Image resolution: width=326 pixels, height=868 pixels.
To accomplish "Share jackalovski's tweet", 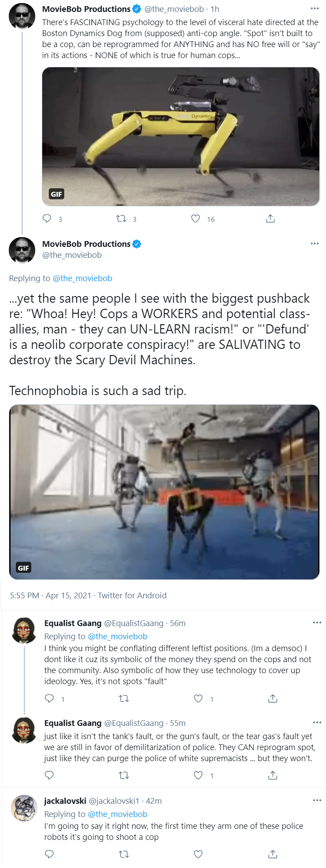I will click(x=273, y=854).
